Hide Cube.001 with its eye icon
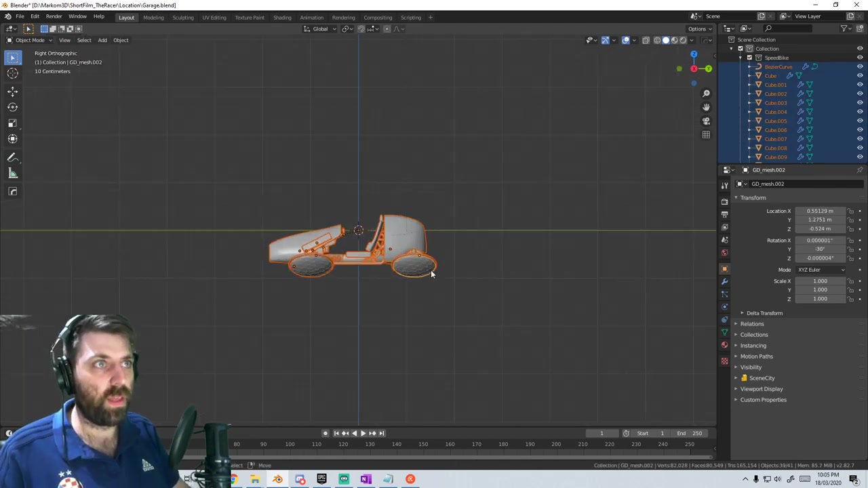 (859, 85)
